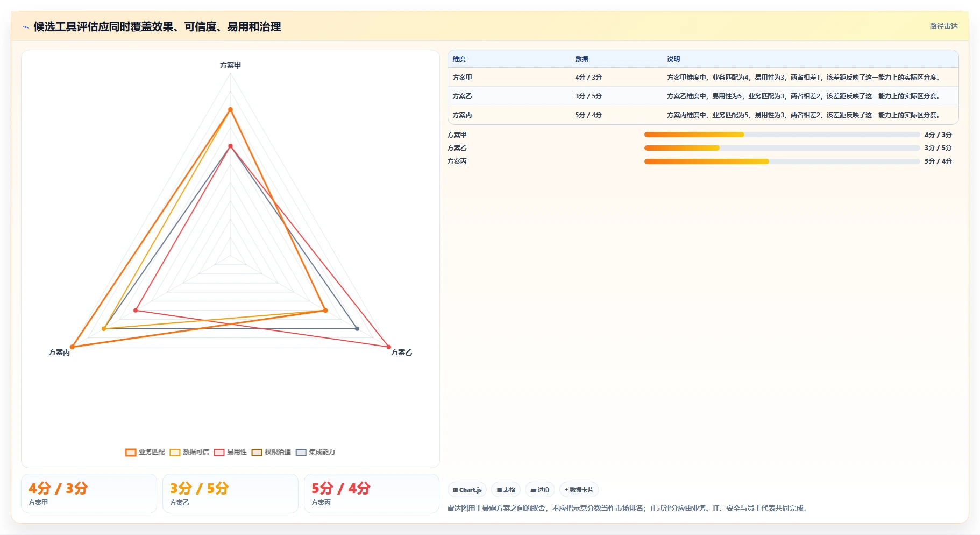
Task: Click the 数据卡片 chip
Action: tap(579, 490)
